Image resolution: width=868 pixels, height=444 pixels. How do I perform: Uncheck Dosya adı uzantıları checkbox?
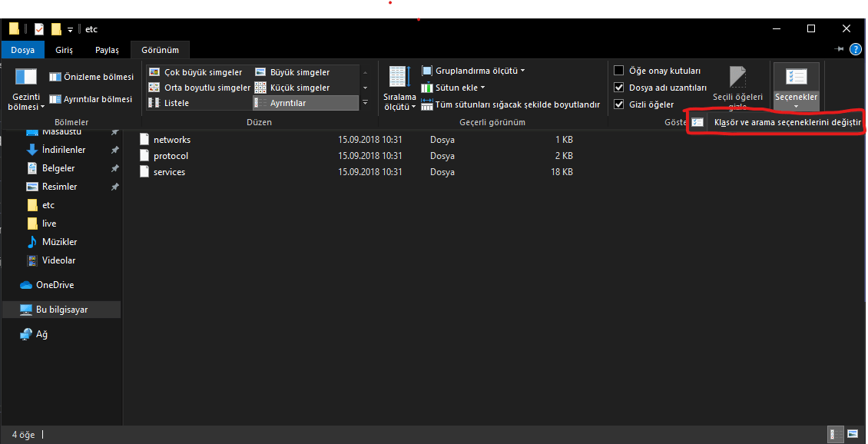click(619, 88)
